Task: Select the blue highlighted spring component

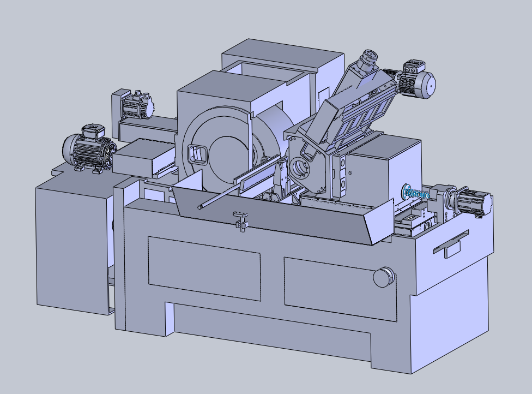Action: [415, 193]
